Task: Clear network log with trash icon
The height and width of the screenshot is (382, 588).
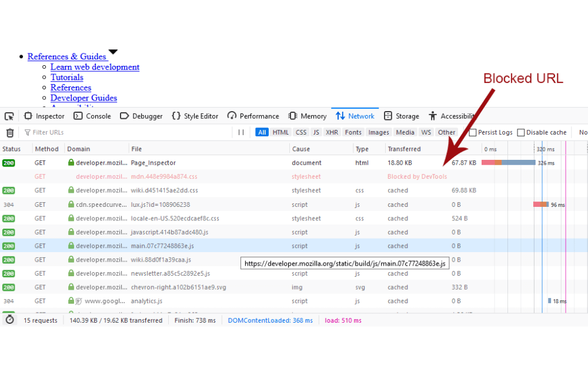Action: click(10, 133)
